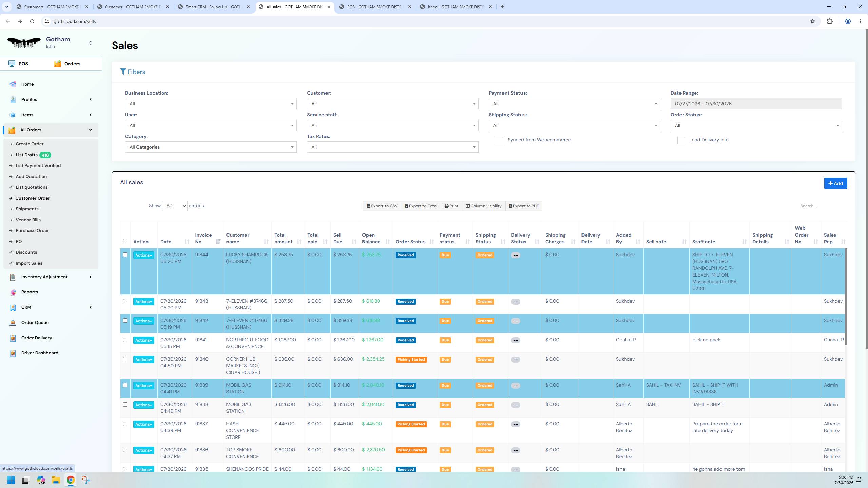Enable the Synced from Woocommerce checkbox

[499, 140]
